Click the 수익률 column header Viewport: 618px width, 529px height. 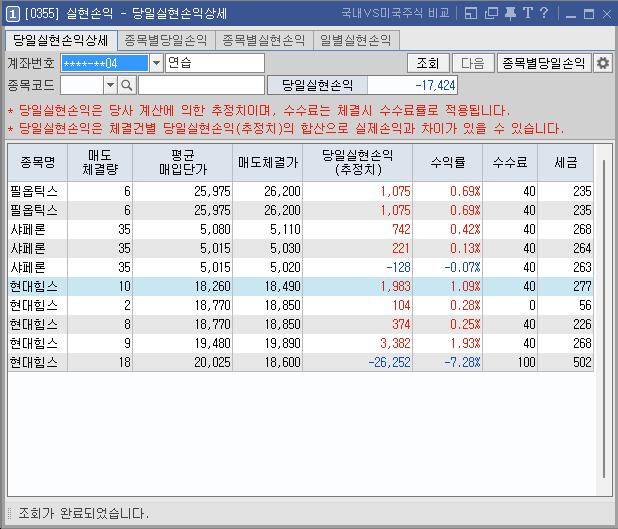coord(448,162)
